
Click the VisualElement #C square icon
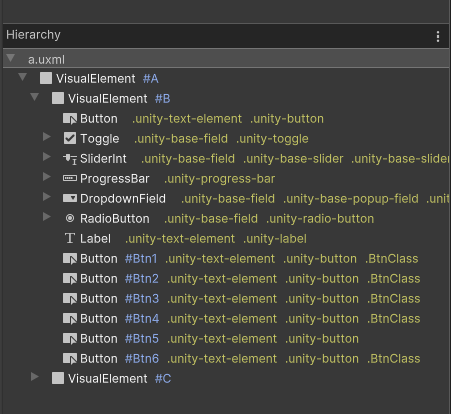tap(58, 378)
